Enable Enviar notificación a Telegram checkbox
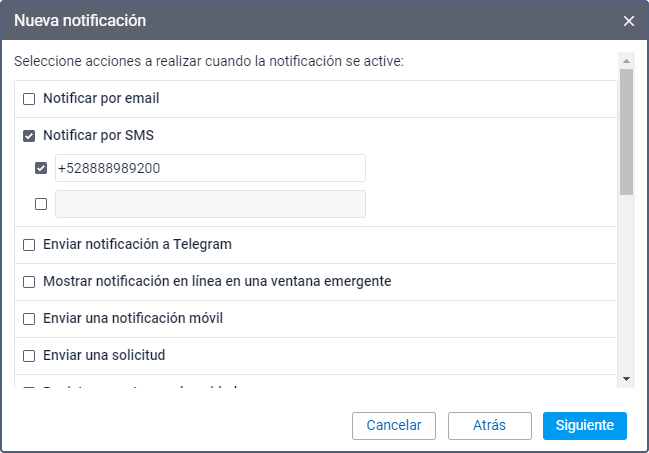The height and width of the screenshot is (453, 649). click(29, 245)
